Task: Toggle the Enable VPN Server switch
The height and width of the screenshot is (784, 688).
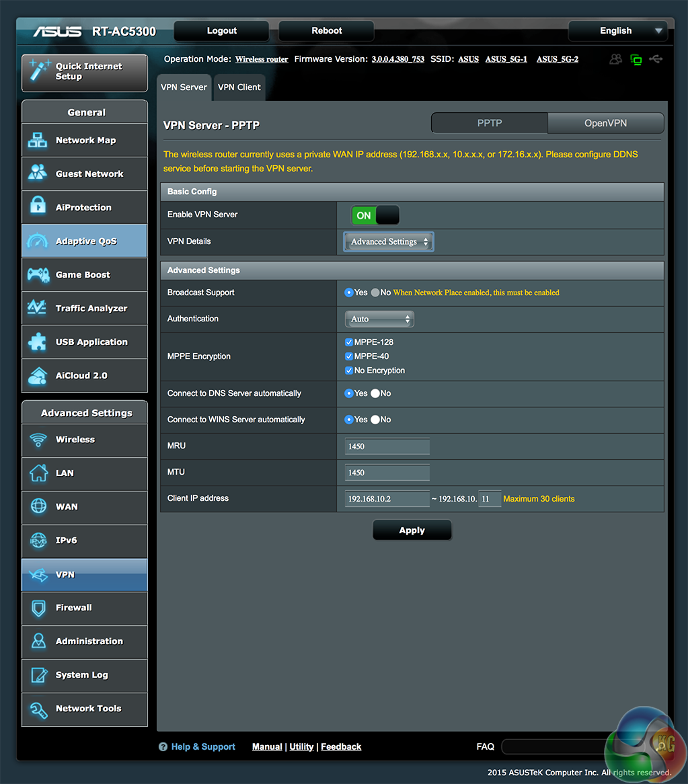Action: (375, 216)
